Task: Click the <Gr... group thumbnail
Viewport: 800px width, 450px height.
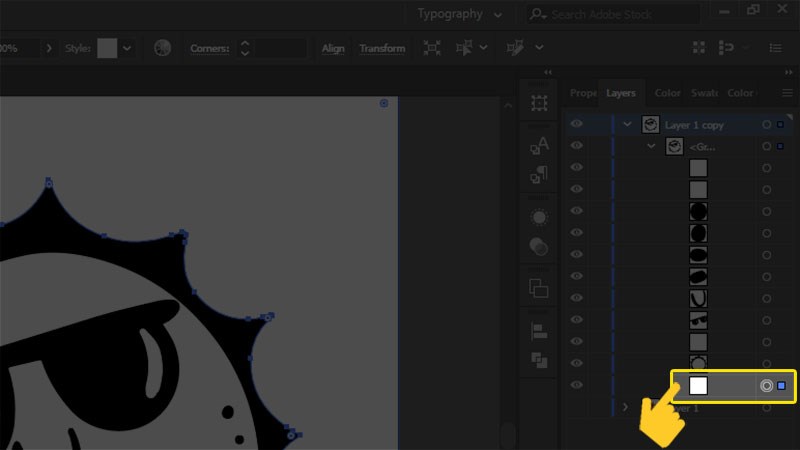Action: coord(674,146)
